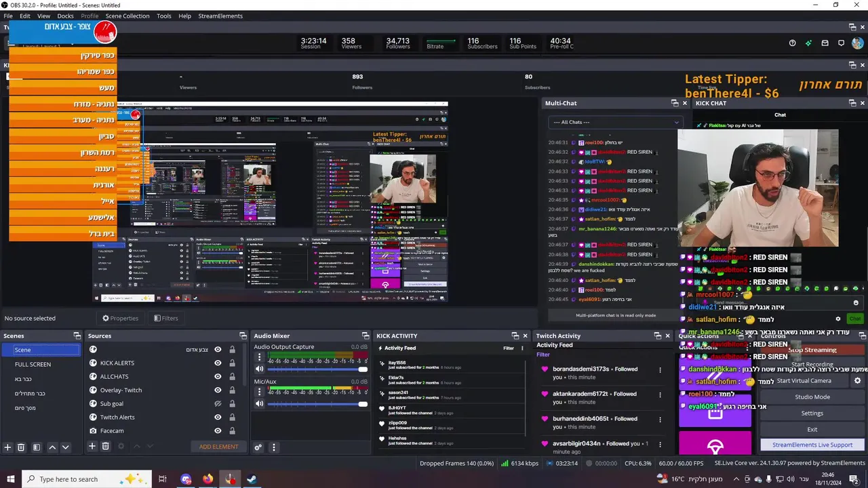Viewport: 868px width, 488px height.
Task: Open source Filters button
Action: [166, 318]
